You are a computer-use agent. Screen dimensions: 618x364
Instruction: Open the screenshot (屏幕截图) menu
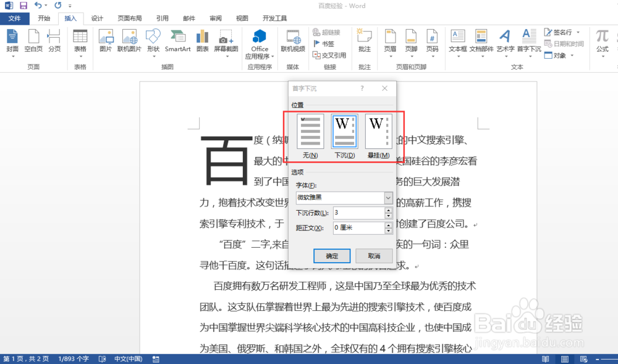point(226,43)
